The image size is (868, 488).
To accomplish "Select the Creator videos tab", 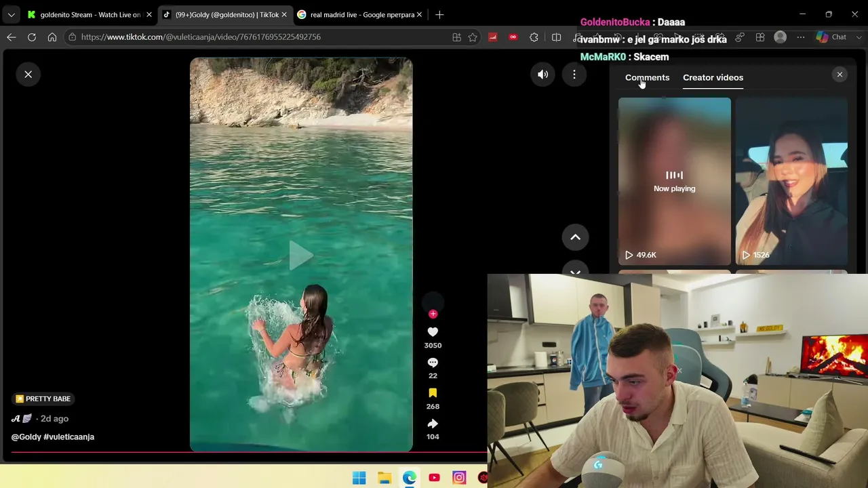I will coord(713,77).
